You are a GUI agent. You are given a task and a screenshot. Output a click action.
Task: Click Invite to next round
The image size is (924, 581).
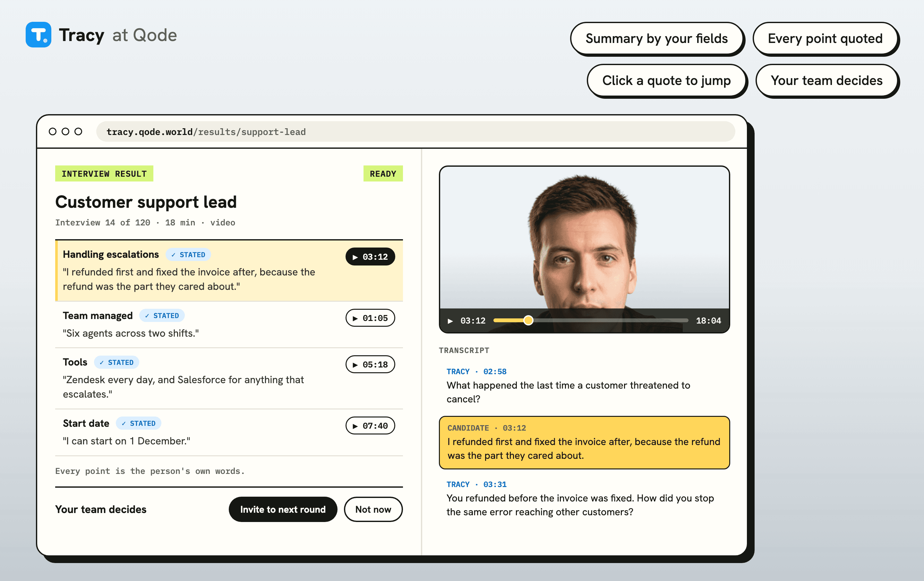283,509
